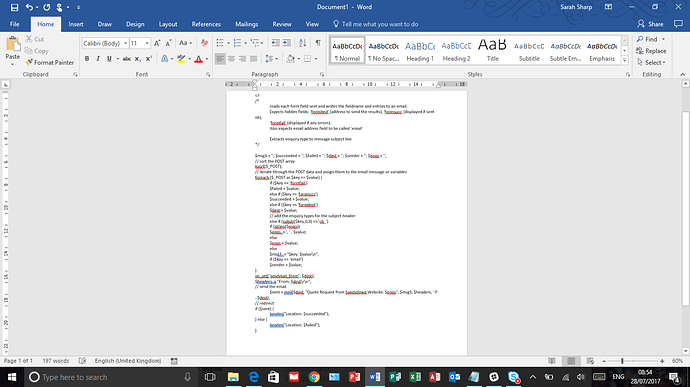Click the Increase Indent icon

[286, 43]
